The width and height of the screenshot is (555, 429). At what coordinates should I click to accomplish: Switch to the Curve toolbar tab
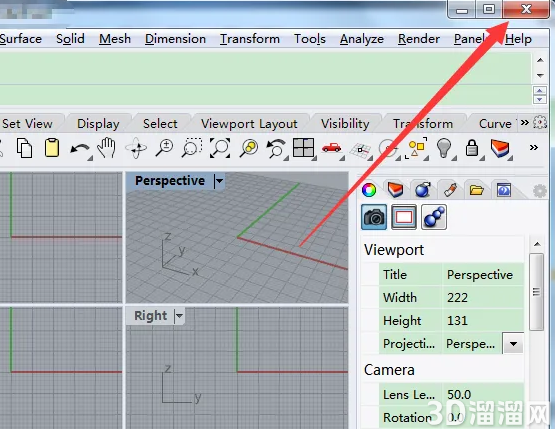[495, 124]
